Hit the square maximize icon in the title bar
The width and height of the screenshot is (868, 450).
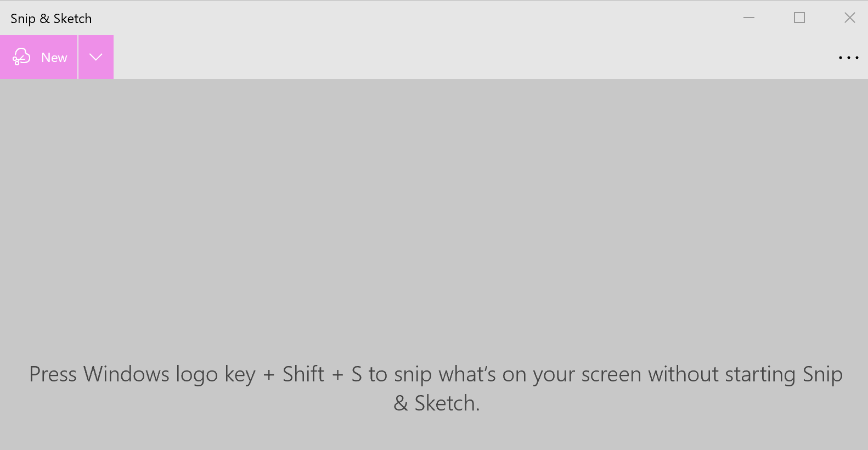click(x=799, y=18)
